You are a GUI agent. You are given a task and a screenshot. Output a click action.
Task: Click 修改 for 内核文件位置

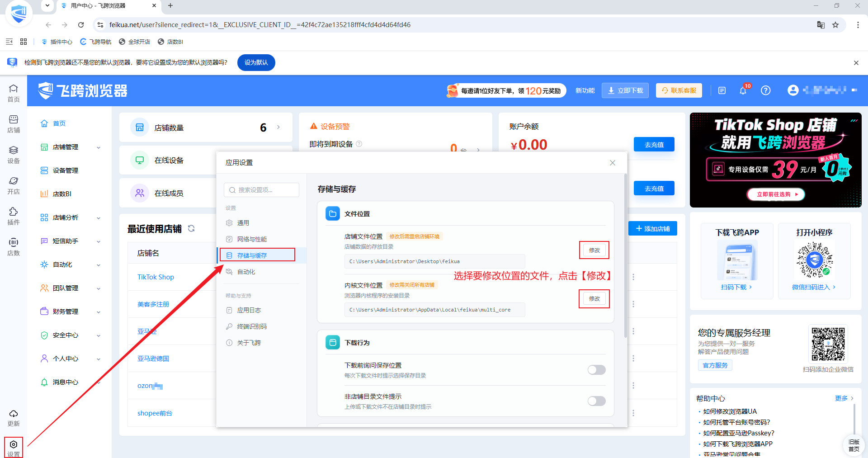[x=594, y=298]
